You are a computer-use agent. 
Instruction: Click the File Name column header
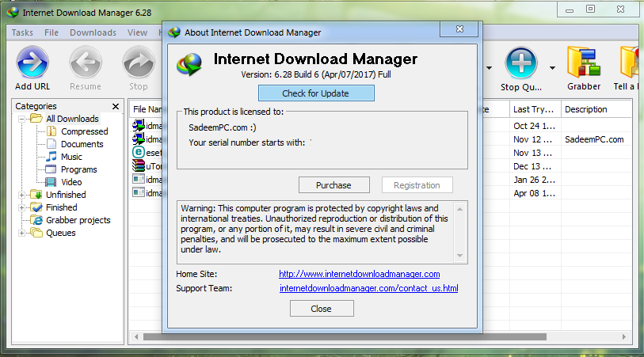click(147, 109)
